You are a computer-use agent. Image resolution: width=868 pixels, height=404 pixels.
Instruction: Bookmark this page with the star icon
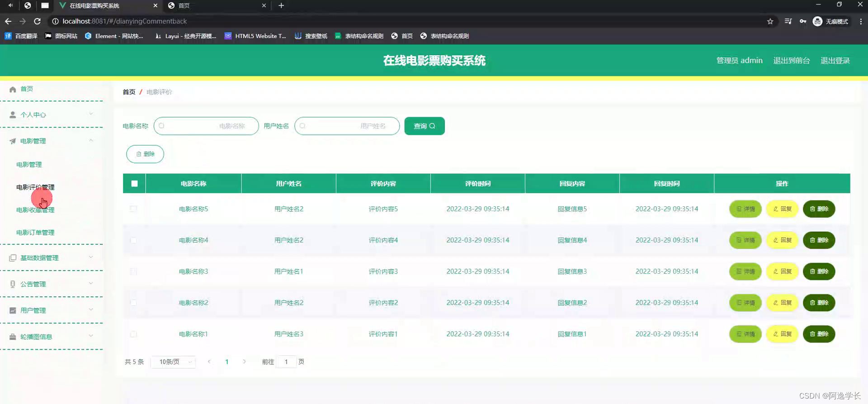point(770,21)
